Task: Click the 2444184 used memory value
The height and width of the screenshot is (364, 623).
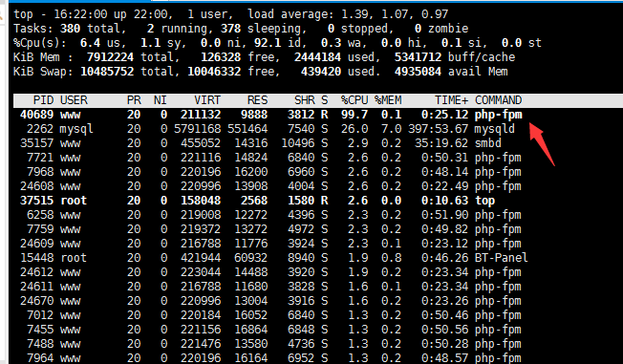Action: click(x=317, y=57)
